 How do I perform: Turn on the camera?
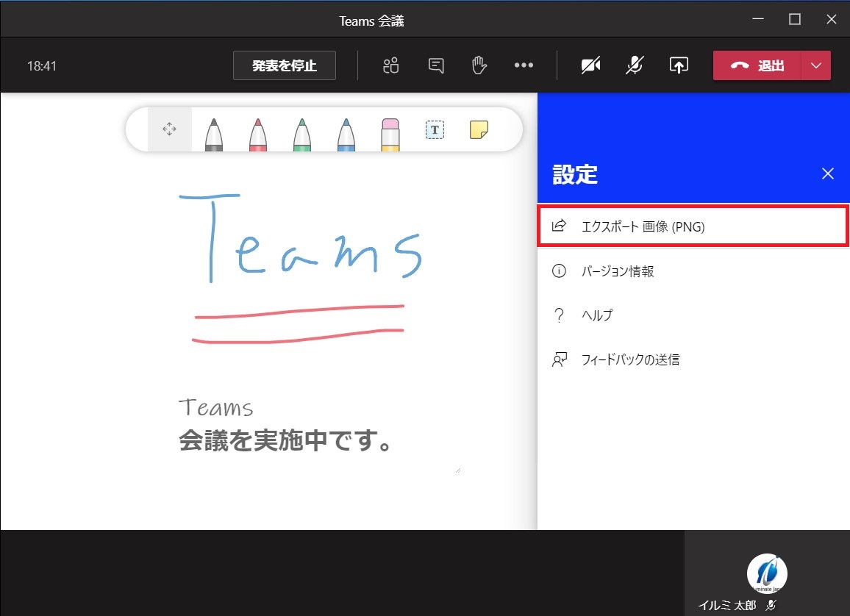point(590,65)
